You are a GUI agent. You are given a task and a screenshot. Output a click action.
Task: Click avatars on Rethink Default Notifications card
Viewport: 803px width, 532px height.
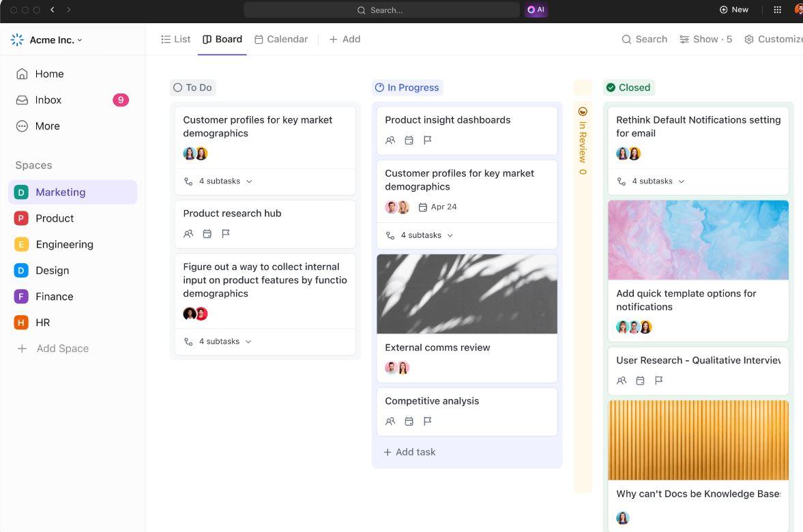[x=628, y=153]
